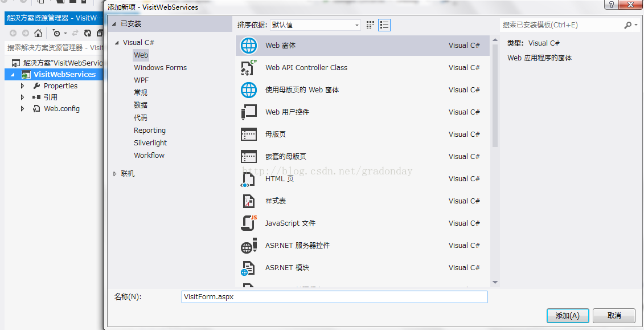The image size is (644, 330).
Task: Open the pending changes filter dropdown arrow
Action: coord(65,34)
